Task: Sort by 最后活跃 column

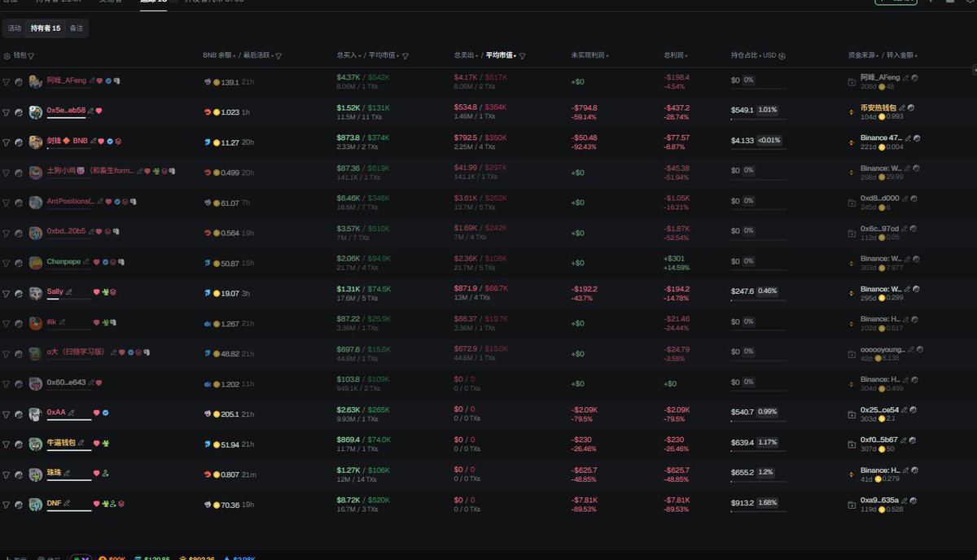Action: point(257,55)
